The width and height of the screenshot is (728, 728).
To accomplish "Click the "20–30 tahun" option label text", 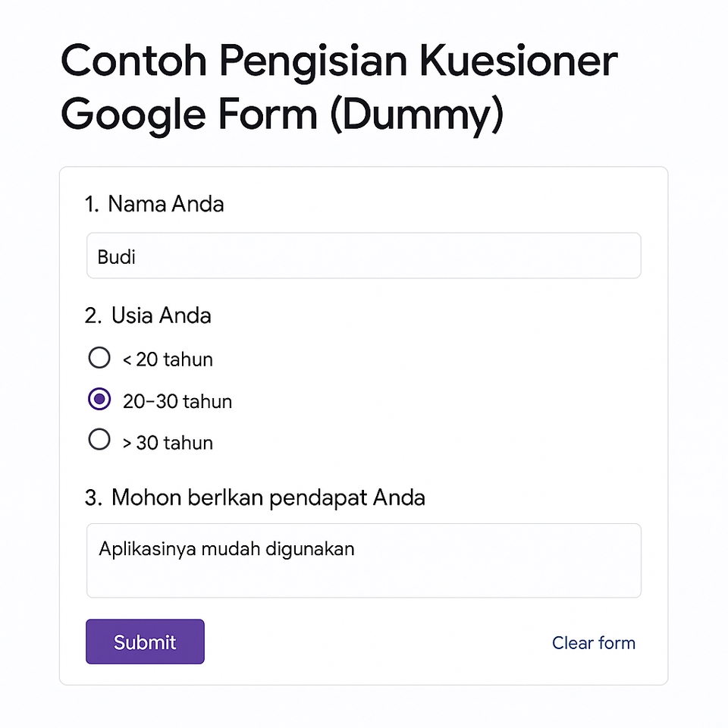I will pyautogui.click(x=177, y=401).
